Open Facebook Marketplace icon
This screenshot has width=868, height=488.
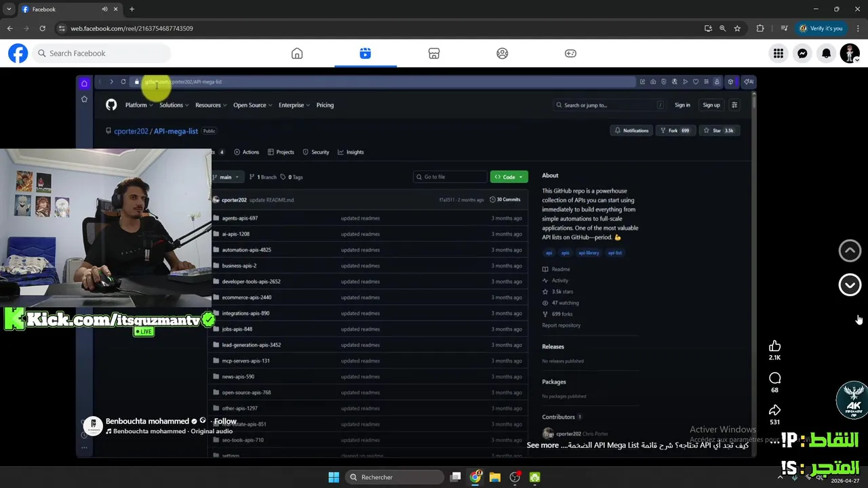point(434,54)
